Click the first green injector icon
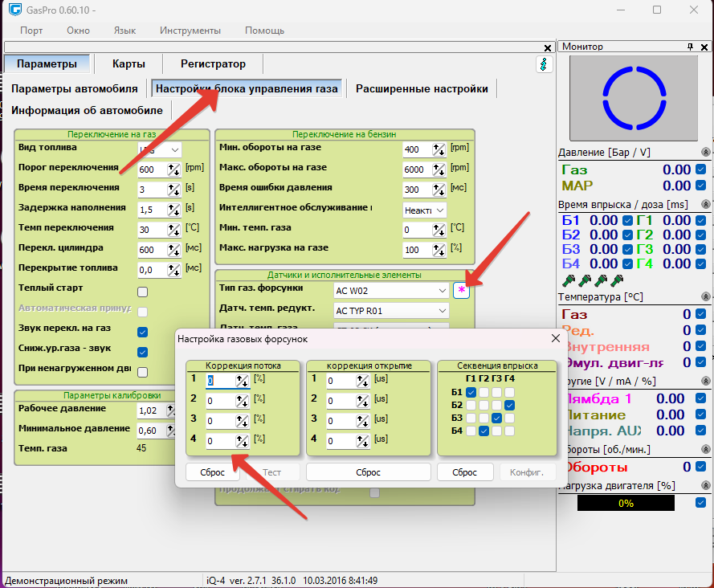The height and width of the screenshot is (588, 714). [569, 280]
